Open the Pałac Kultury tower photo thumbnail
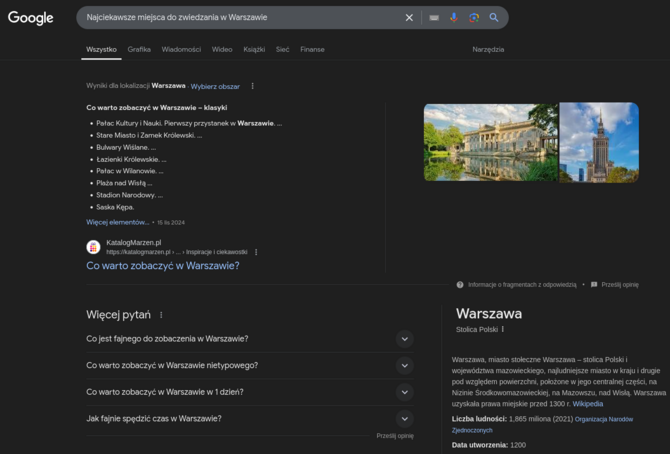The width and height of the screenshot is (670, 454). [599, 142]
